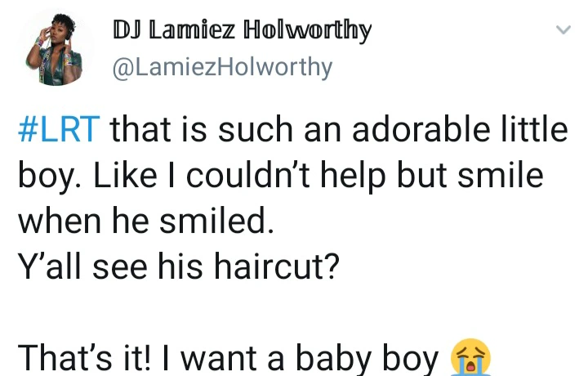Click the word "couldn't" in the tweet body
The height and width of the screenshot is (376, 588).
(248, 175)
